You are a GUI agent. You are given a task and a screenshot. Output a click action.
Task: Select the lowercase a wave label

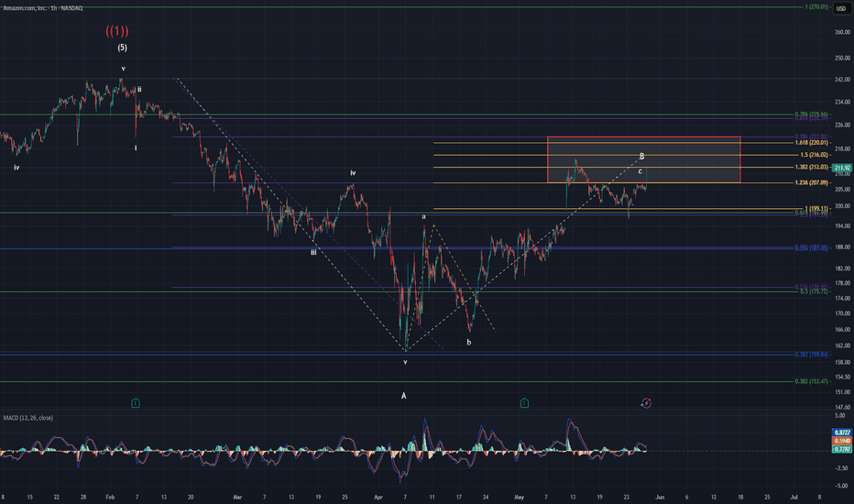pyautogui.click(x=423, y=217)
